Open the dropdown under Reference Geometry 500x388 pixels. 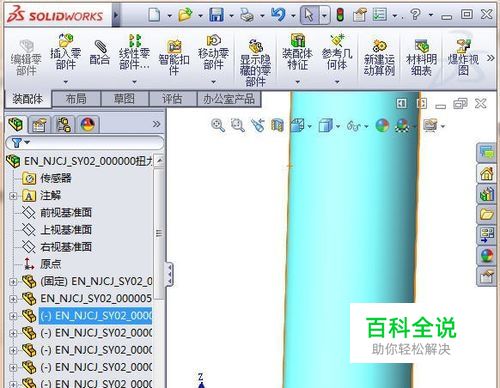[x=337, y=82]
